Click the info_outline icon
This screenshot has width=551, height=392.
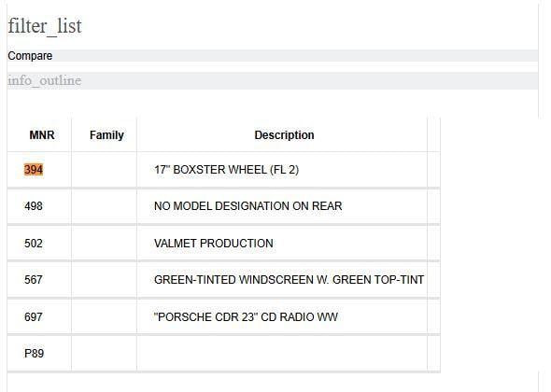(x=45, y=80)
